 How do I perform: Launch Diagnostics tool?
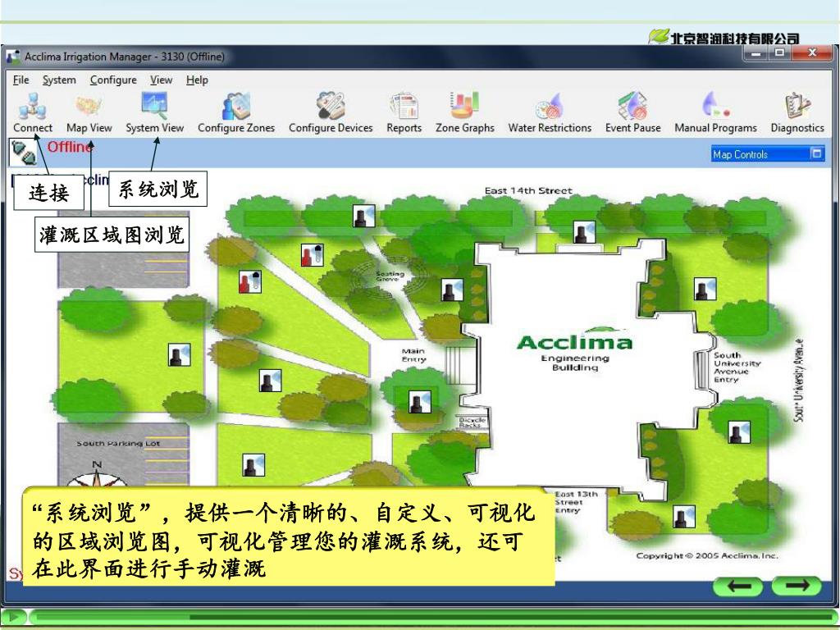[797, 112]
